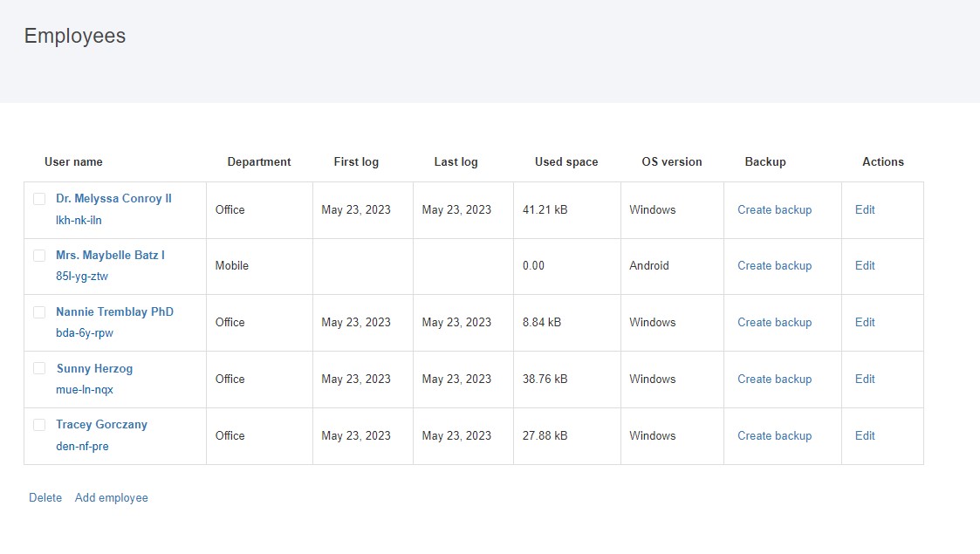
Task: Click the Add employee link
Action: click(x=111, y=498)
